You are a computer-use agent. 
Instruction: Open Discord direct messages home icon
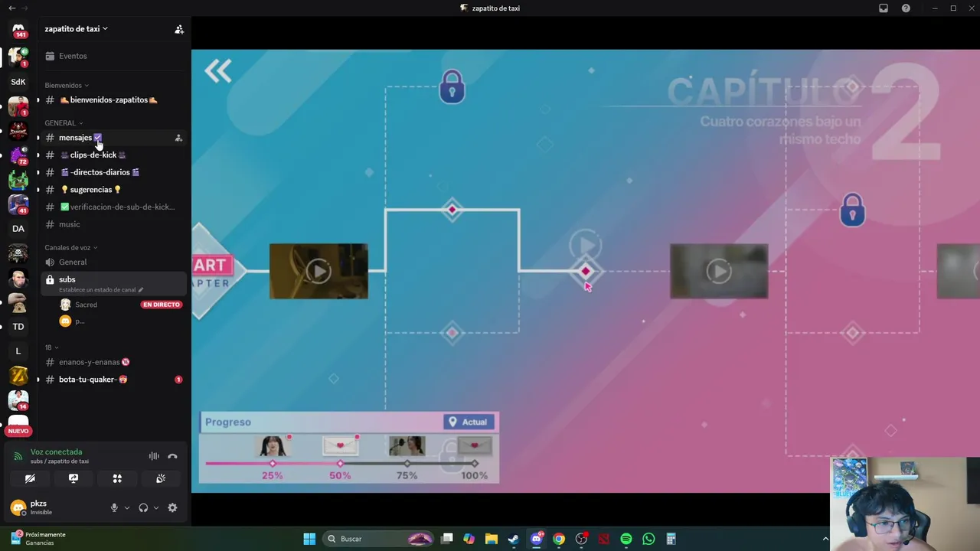(18, 30)
